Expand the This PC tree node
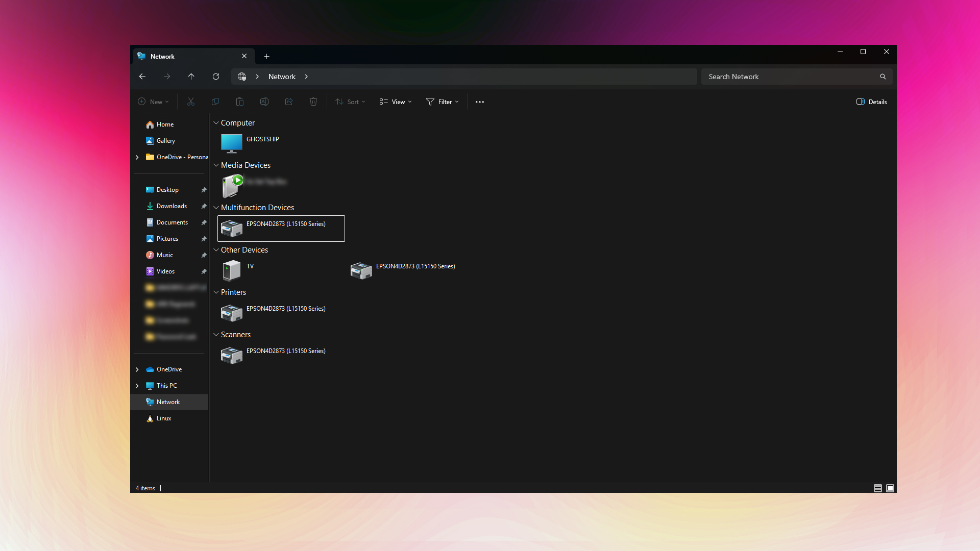Screen dimensions: 980x551 (137, 386)
